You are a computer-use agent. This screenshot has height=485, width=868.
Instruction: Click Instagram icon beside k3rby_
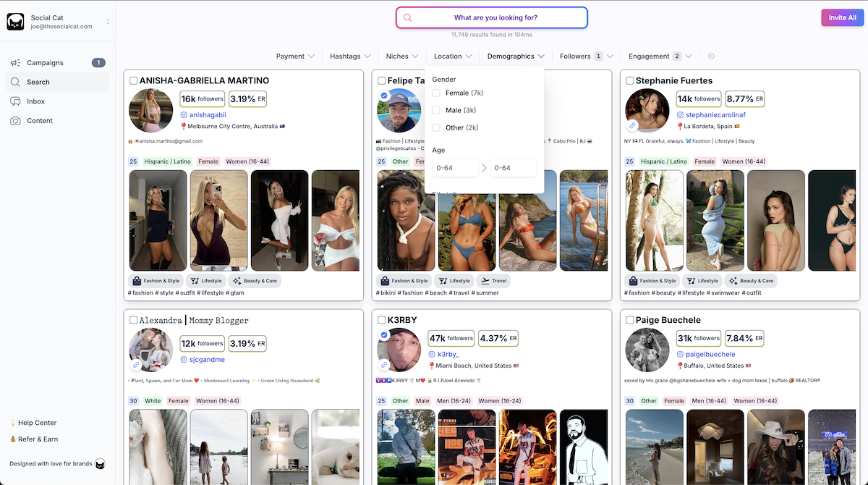(x=432, y=354)
